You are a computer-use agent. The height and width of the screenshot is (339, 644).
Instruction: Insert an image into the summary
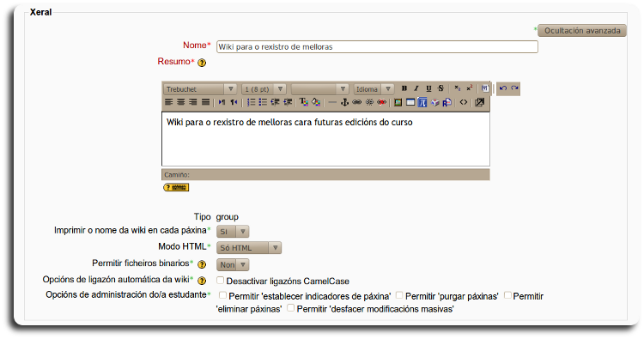point(398,102)
